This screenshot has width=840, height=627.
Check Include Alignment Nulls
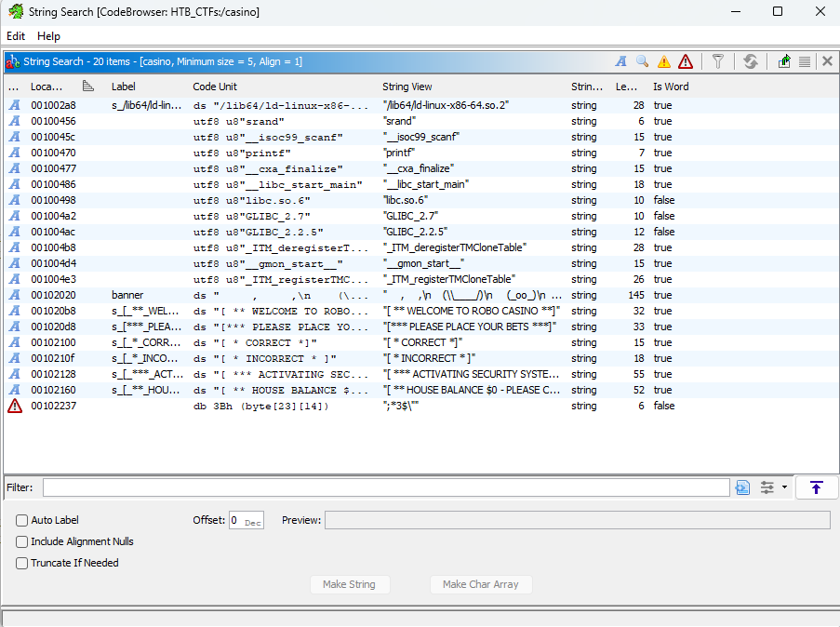tap(22, 541)
